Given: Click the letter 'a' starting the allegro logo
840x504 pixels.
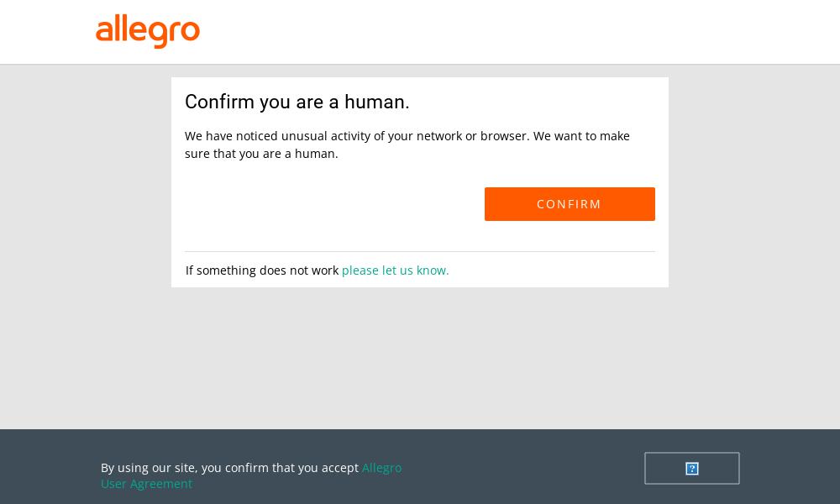Looking at the screenshot, I should [104, 32].
